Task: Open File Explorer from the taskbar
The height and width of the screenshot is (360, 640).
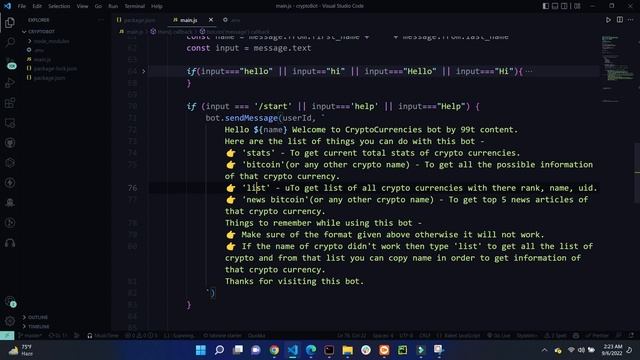Action: pyautogui.click(x=347, y=350)
